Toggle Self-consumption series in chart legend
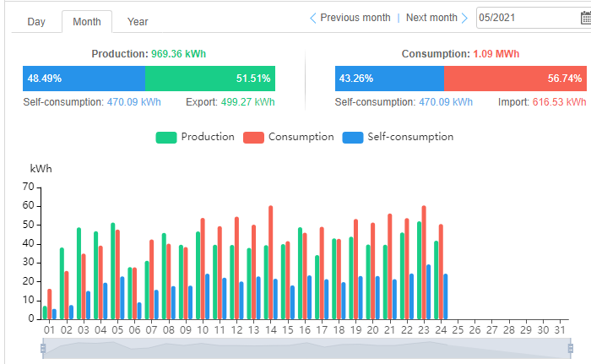This screenshot has width=591, height=364. (x=399, y=137)
